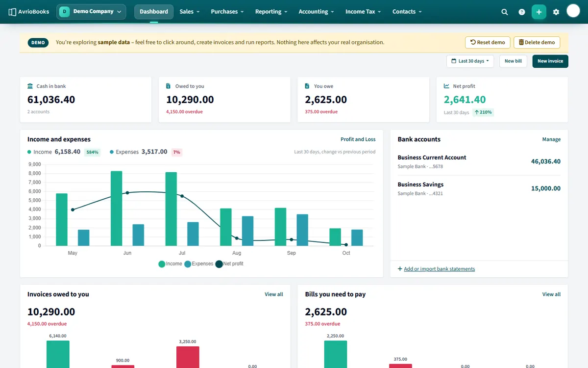Click the Delete demo button
This screenshot has height=368, width=588.
537,42
